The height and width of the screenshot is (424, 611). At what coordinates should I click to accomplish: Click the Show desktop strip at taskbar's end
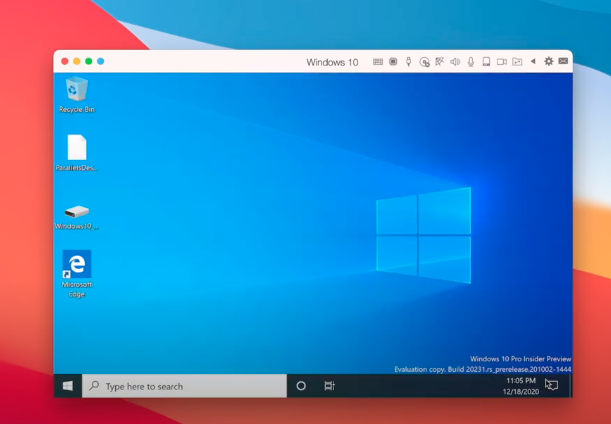click(570, 386)
